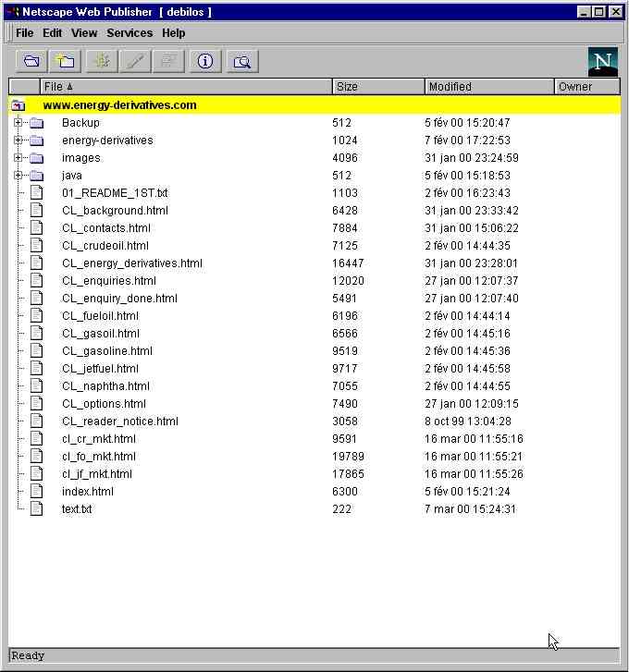Click the text.txt file icon
Screen dimensions: 629x672
pos(37,509)
